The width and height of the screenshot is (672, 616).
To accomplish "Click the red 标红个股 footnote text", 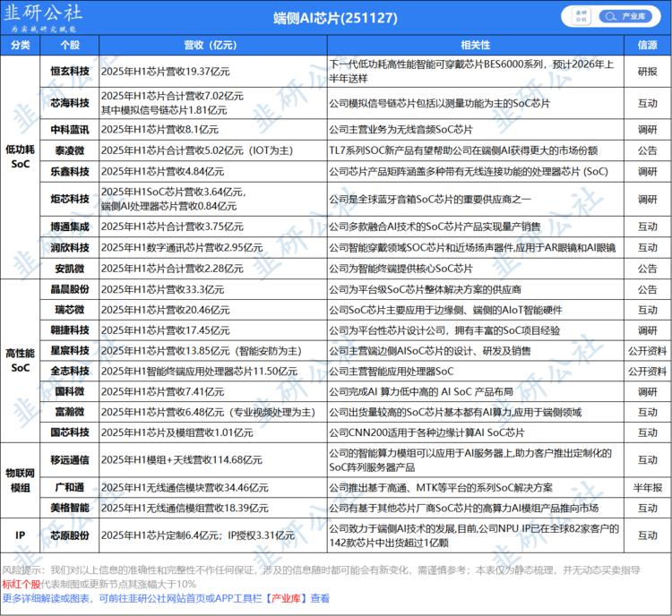I will pos(22,584).
